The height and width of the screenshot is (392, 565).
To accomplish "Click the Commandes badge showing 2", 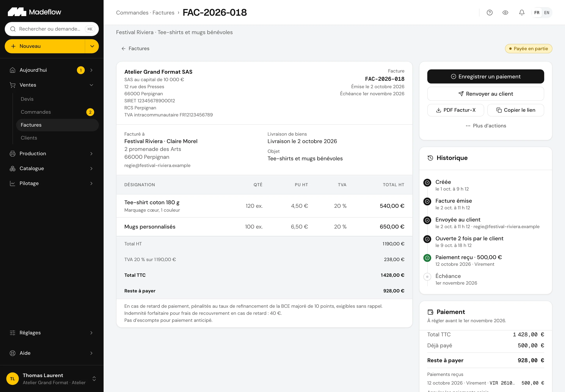I will [x=90, y=112].
